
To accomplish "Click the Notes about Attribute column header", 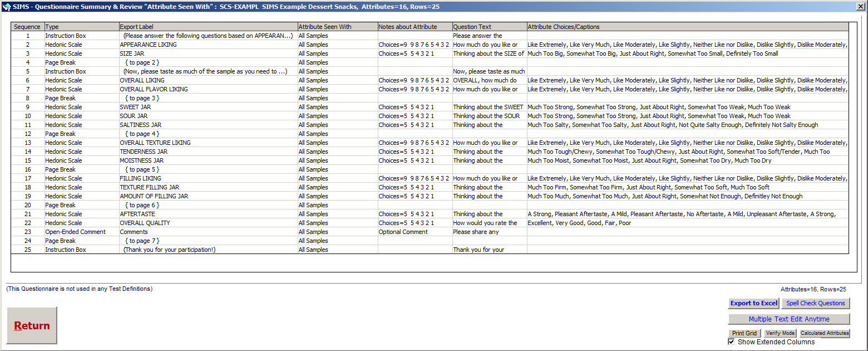I will (x=415, y=27).
